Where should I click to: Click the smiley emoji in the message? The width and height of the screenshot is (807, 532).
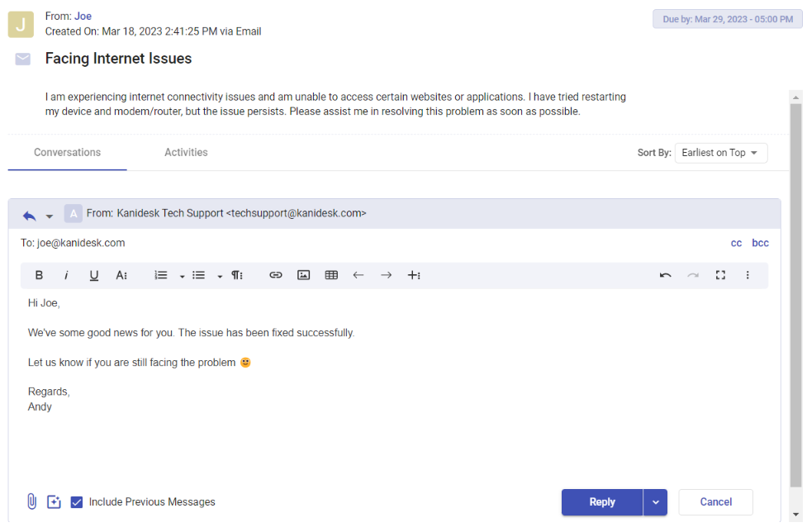[x=245, y=362]
